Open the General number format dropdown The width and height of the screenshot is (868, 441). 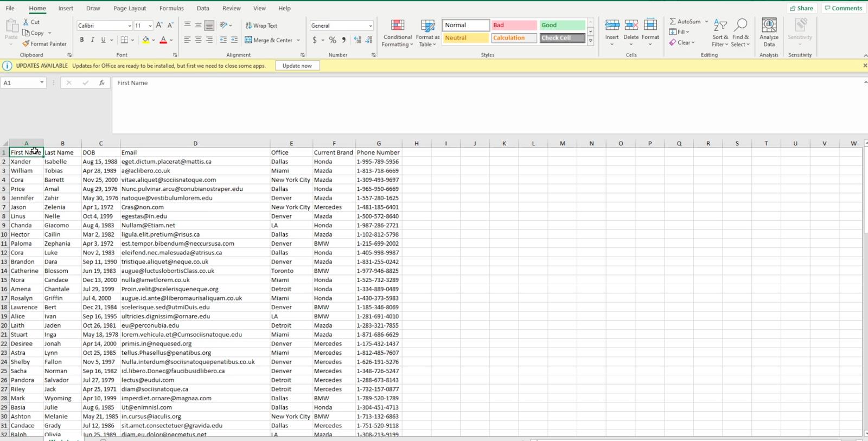[x=371, y=26]
